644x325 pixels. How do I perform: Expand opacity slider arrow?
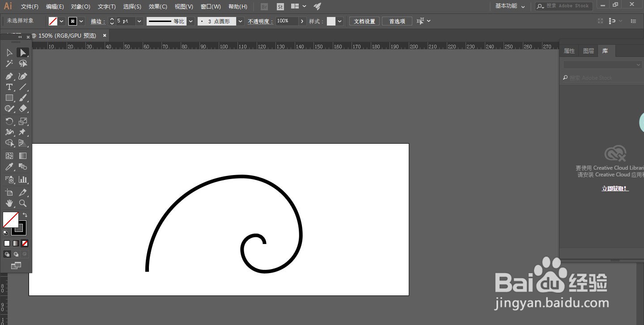[x=302, y=21]
